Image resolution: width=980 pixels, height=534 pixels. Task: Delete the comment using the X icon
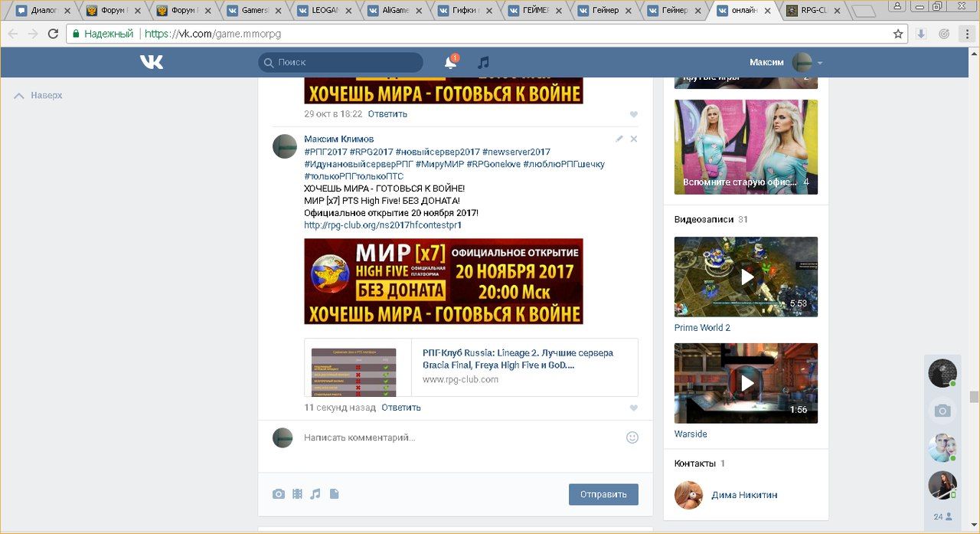(x=633, y=139)
